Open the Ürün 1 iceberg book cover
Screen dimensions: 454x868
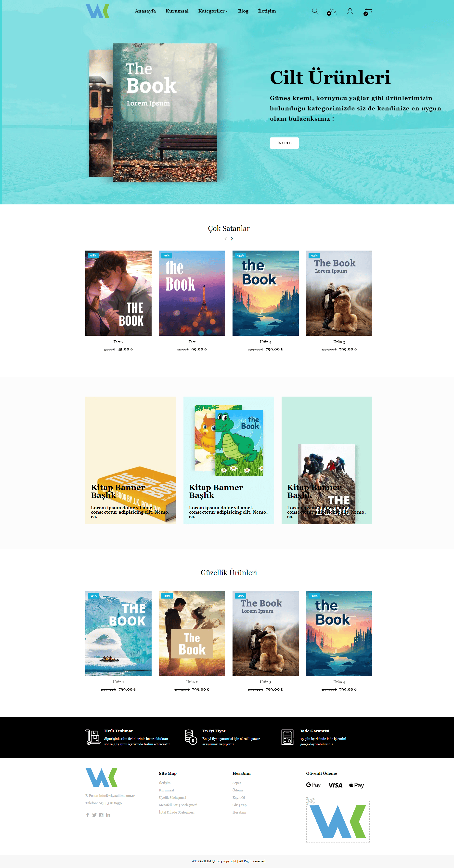tap(118, 633)
